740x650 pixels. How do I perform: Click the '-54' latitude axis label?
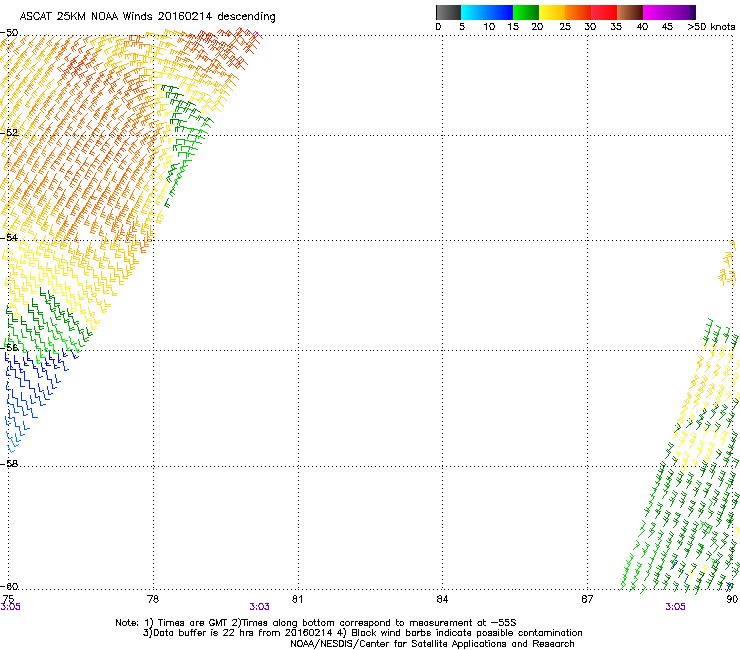[x=9, y=237]
